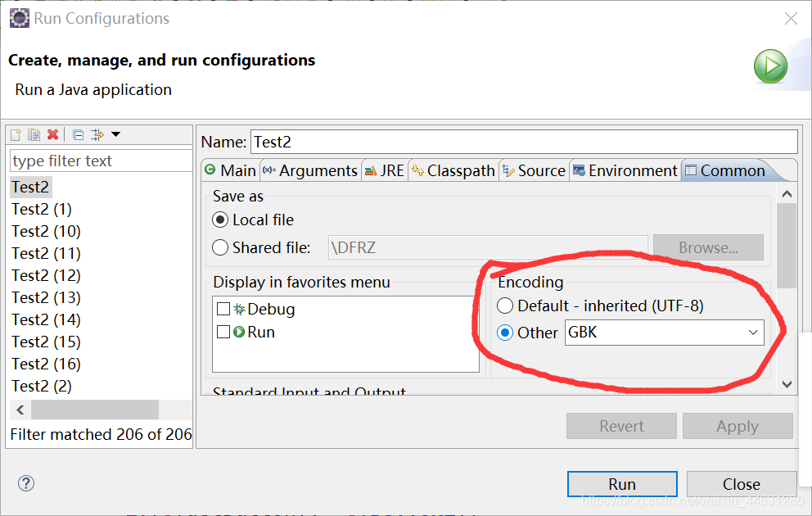Duplicate the selected launch configuration
812x516 pixels.
click(x=34, y=134)
